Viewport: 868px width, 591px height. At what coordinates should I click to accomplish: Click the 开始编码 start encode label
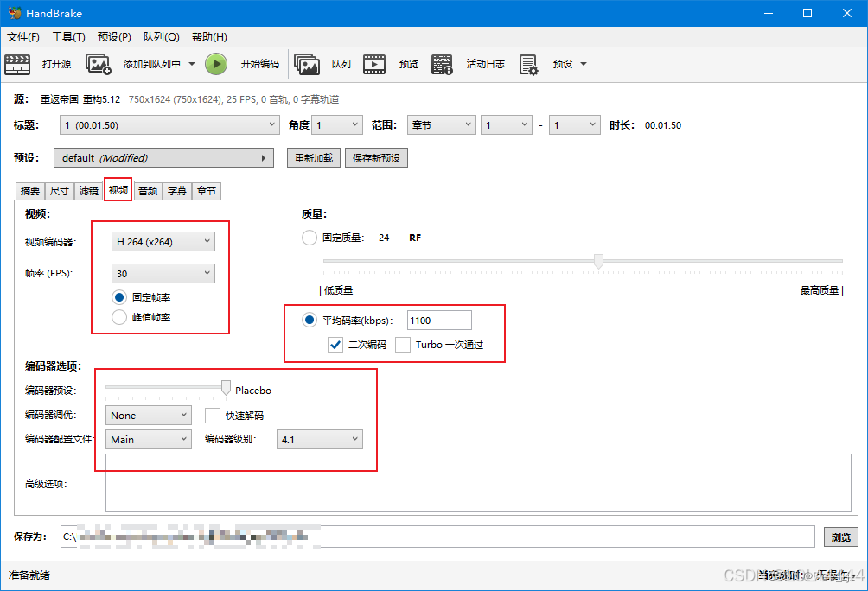259,64
